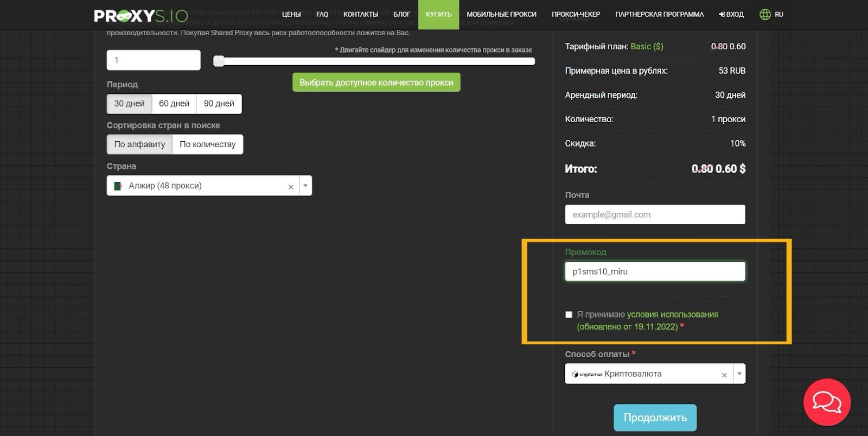
Task: Click the ВХОД login link
Action: click(731, 15)
